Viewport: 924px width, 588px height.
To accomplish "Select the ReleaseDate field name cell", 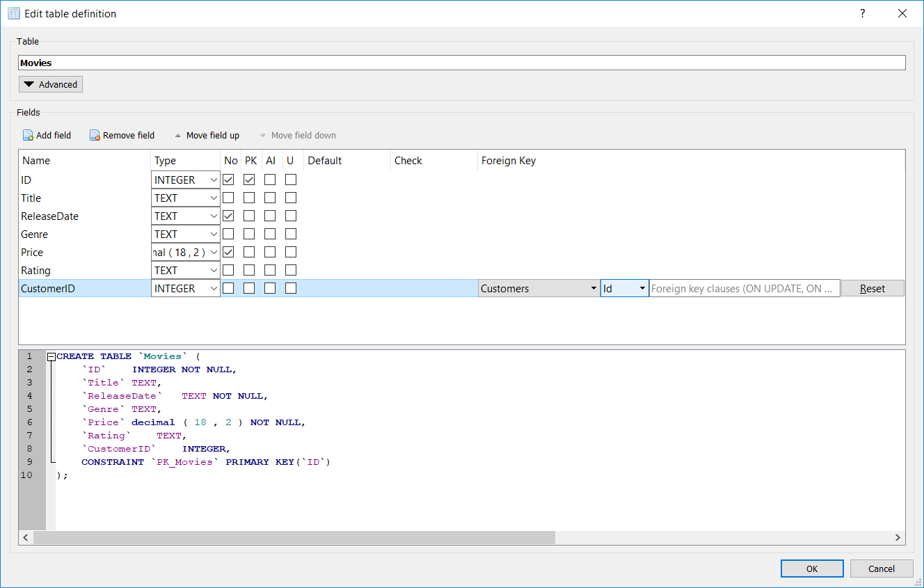I will [85, 216].
